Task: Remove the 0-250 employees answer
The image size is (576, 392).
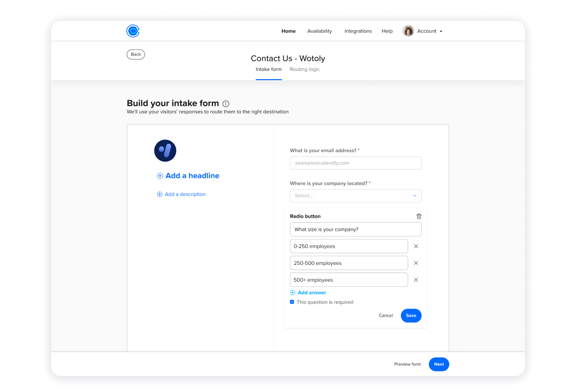Action: [x=416, y=246]
